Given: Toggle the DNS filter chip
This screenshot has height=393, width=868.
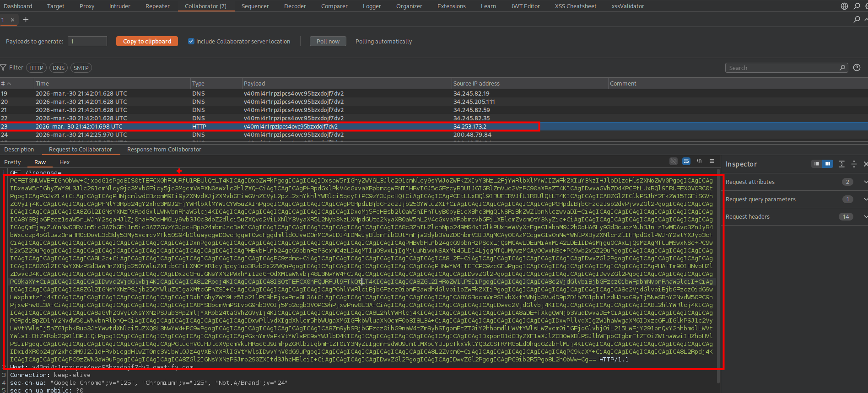Looking at the screenshot, I should (59, 68).
